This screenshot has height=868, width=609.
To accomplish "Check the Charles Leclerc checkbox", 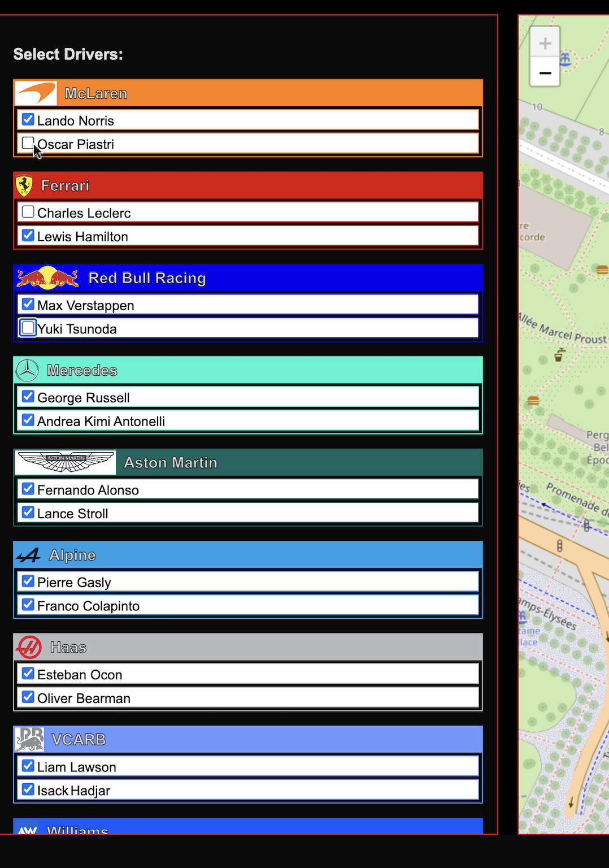I will coord(28,212).
